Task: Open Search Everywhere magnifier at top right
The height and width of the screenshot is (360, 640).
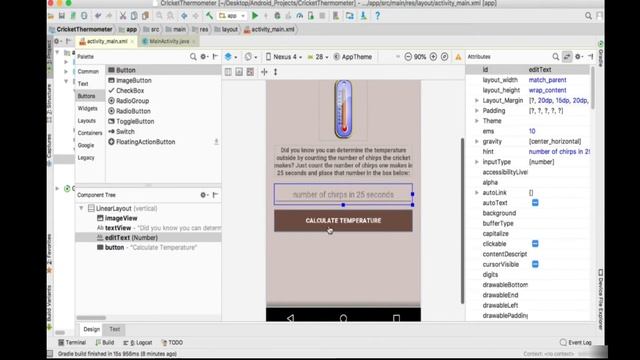Action: 588,16
